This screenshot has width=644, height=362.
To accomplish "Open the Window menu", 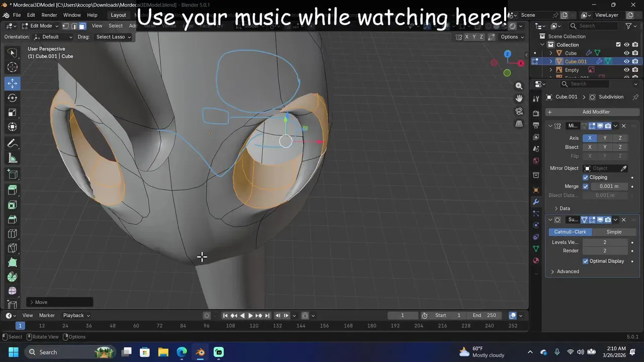I will tap(72, 15).
